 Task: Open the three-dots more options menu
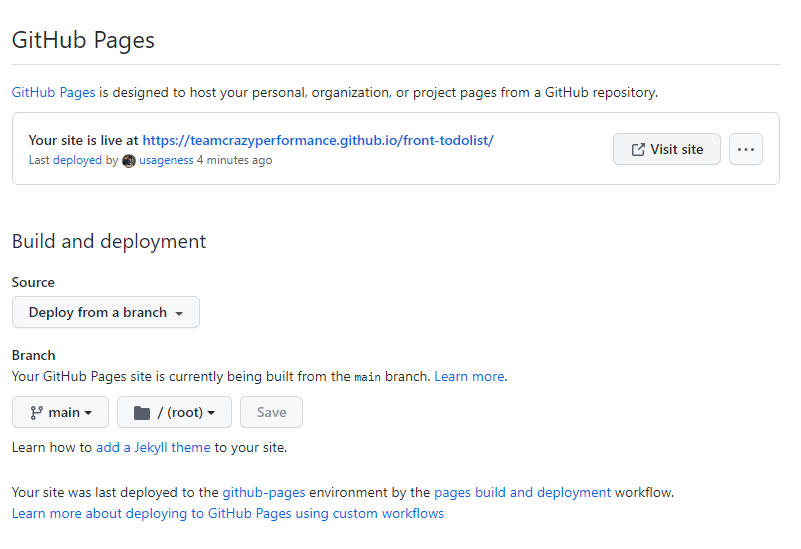(x=746, y=149)
